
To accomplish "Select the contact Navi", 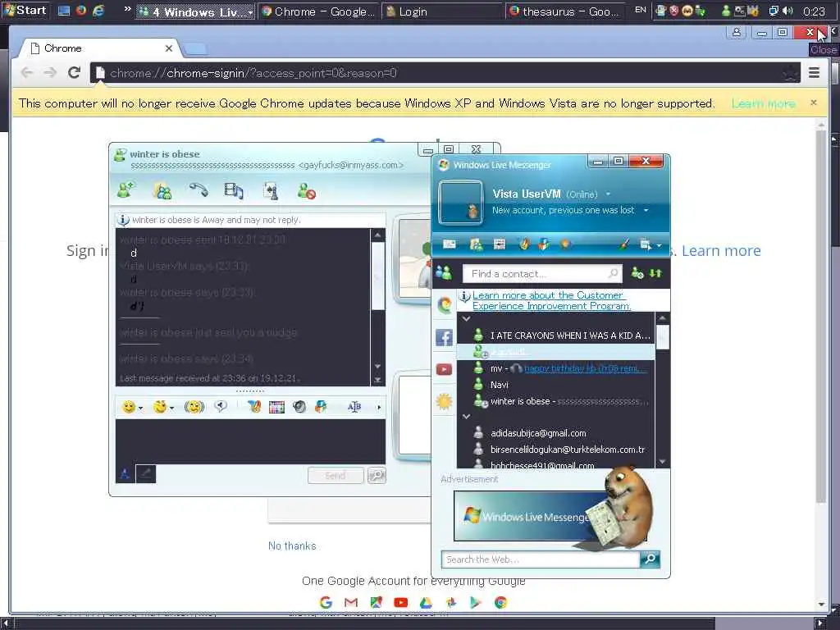I will point(555,385).
